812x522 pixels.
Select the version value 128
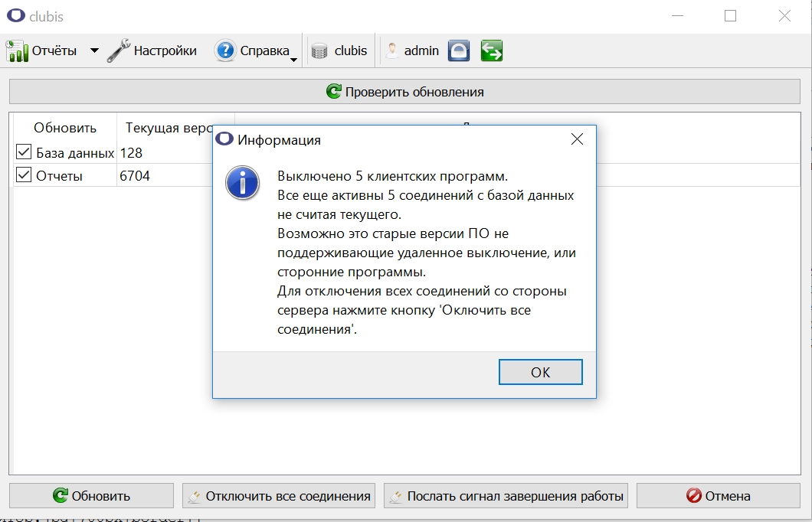(x=131, y=152)
